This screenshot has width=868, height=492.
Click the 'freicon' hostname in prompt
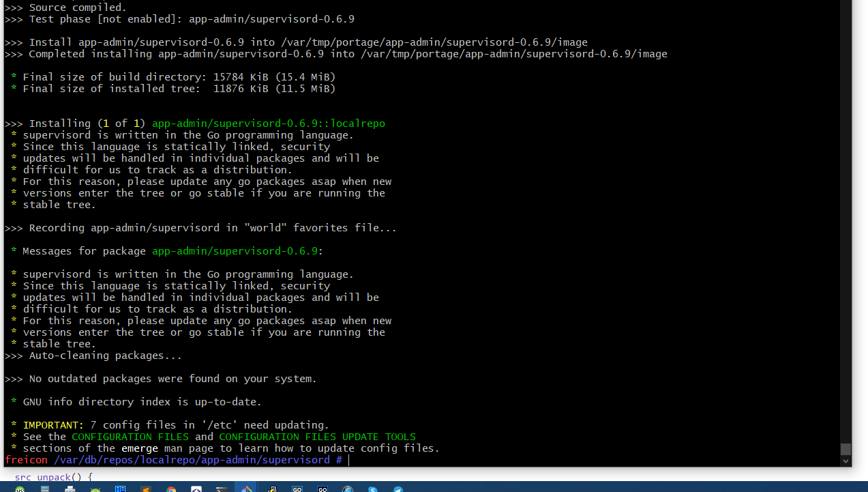point(27,460)
